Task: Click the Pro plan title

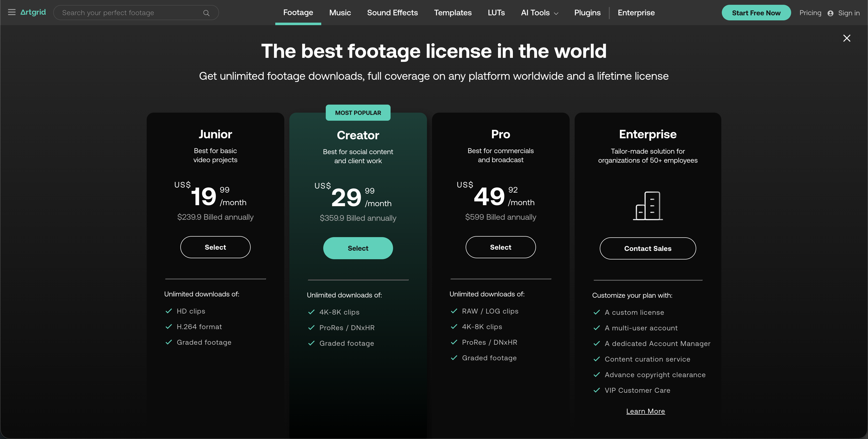Action: click(x=500, y=134)
